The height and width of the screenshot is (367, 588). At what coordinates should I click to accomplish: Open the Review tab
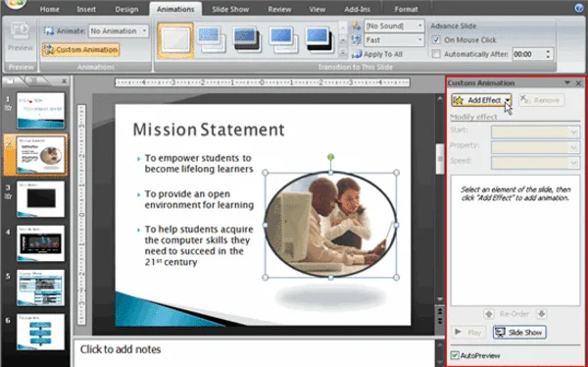point(279,9)
